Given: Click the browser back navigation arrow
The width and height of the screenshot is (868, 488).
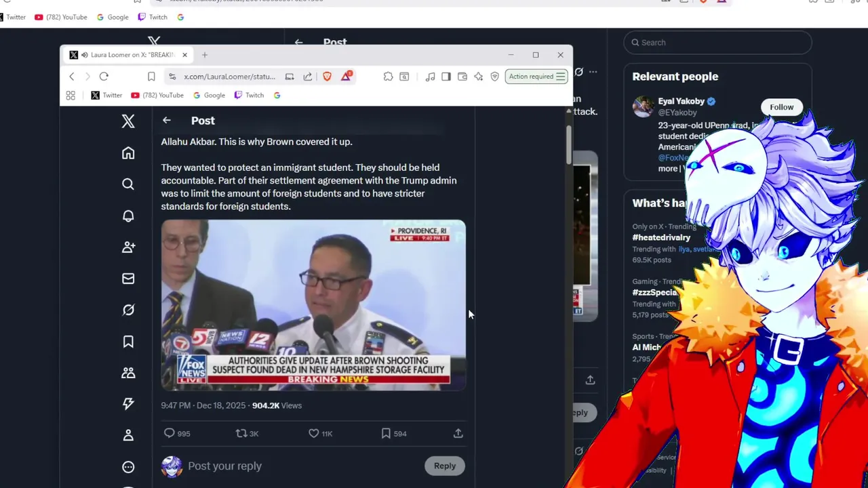Looking at the screenshot, I should pyautogui.click(x=72, y=77).
